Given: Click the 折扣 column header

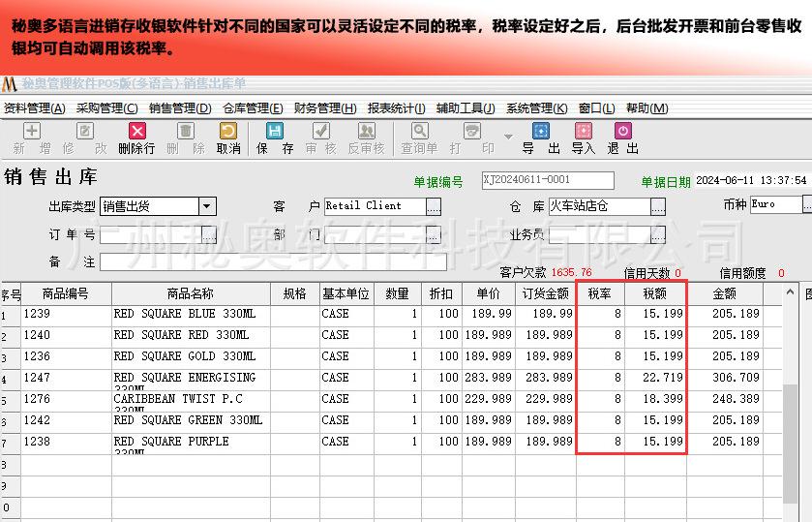Looking at the screenshot, I should pyautogui.click(x=441, y=293).
